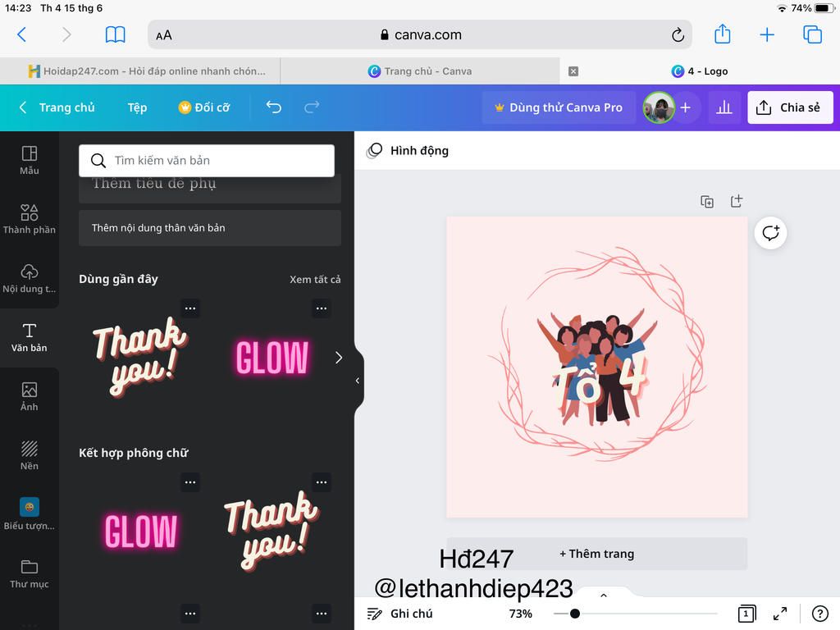This screenshot has height=630, width=840.
Task: Close the 4 - Logo tab
Action: [573, 71]
